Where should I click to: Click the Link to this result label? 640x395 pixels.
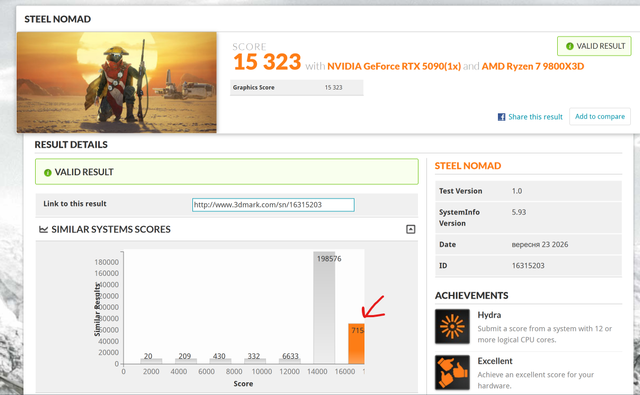tap(75, 204)
